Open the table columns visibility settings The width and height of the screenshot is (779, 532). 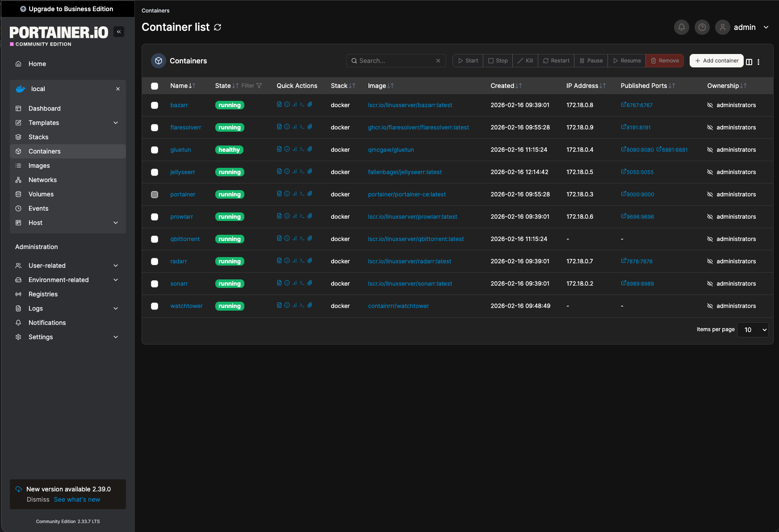[749, 62]
